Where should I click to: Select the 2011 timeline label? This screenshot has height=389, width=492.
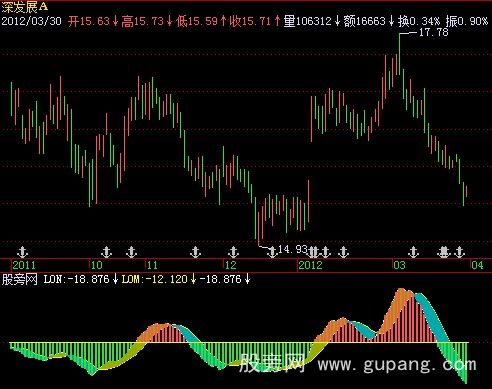(24, 265)
